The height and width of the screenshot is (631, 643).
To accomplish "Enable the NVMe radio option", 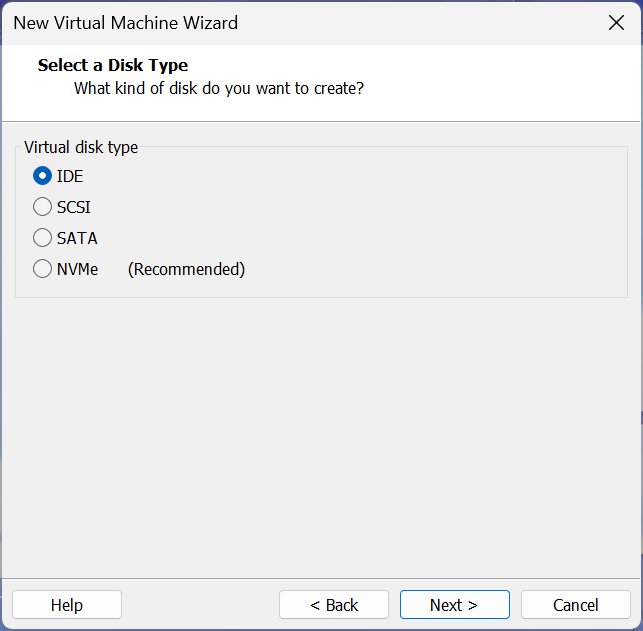I will pos(42,269).
